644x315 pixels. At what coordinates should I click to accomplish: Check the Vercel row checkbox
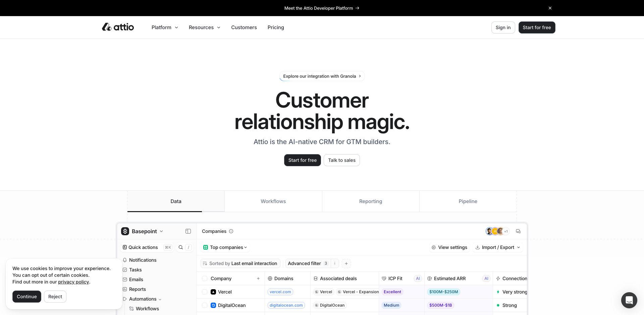coord(205,292)
